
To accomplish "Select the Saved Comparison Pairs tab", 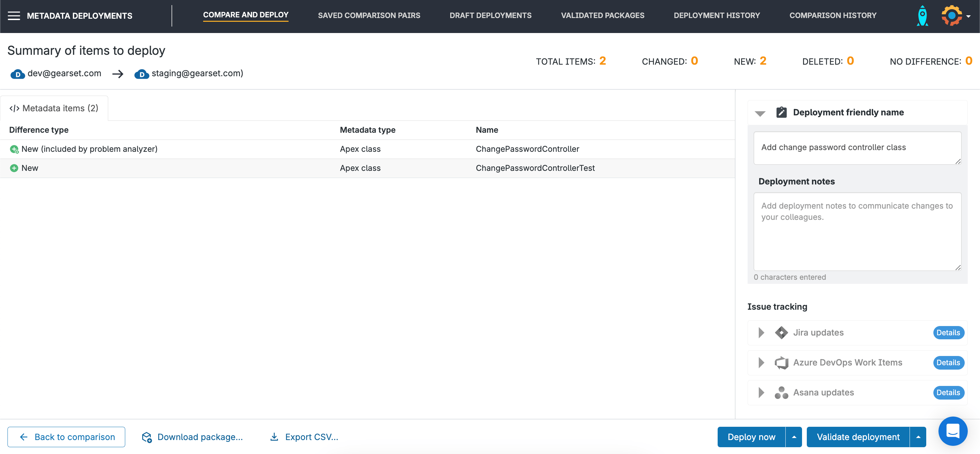I will (369, 15).
